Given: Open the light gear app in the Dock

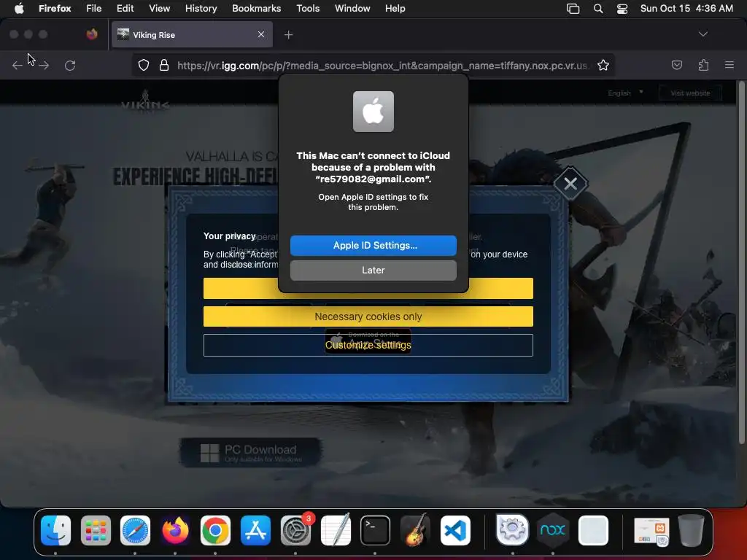Looking at the screenshot, I should 512,530.
